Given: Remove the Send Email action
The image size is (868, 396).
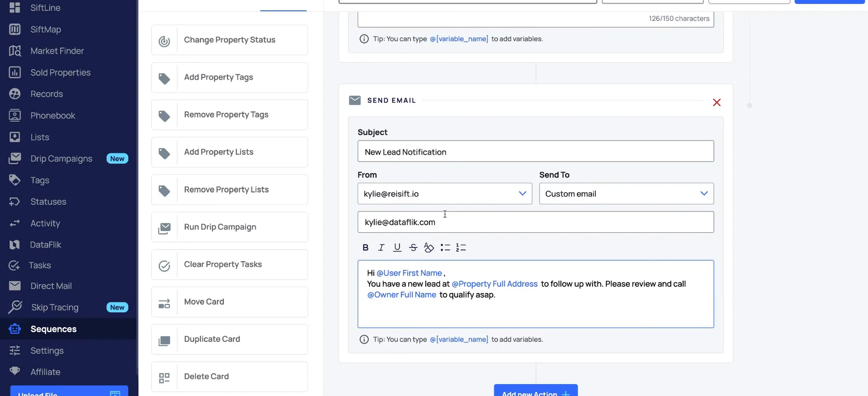Looking at the screenshot, I should point(717,103).
